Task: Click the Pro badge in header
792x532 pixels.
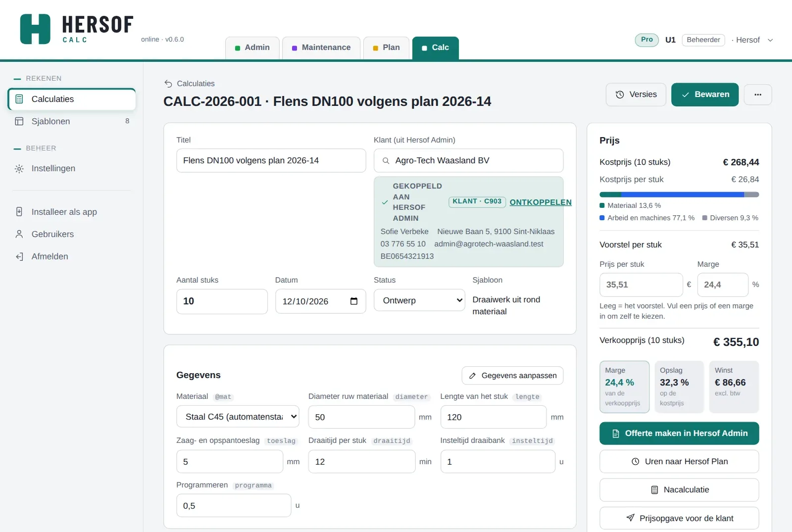Action: [x=647, y=40]
